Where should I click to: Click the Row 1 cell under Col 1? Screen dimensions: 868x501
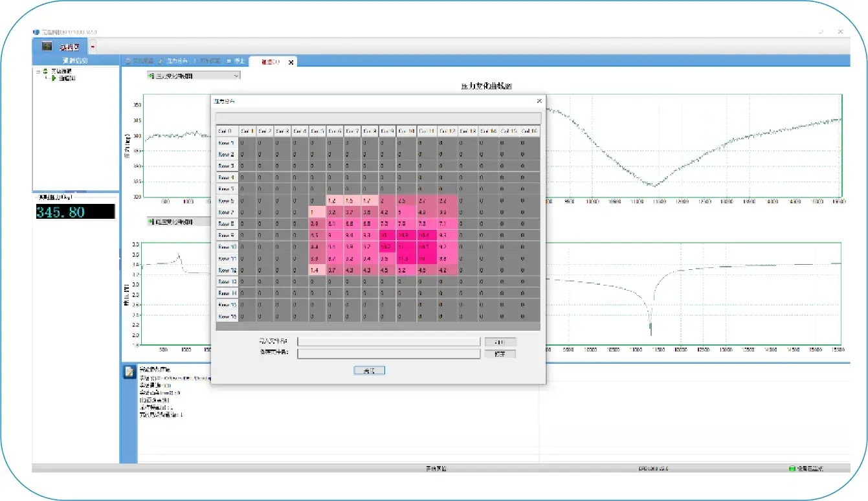(x=247, y=143)
